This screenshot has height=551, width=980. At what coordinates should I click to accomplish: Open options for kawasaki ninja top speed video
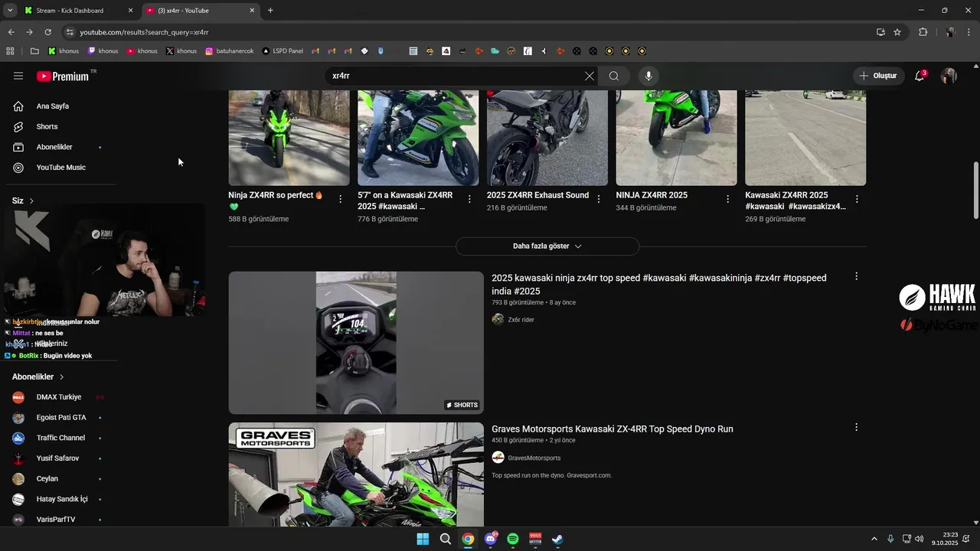tap(856, 276)
